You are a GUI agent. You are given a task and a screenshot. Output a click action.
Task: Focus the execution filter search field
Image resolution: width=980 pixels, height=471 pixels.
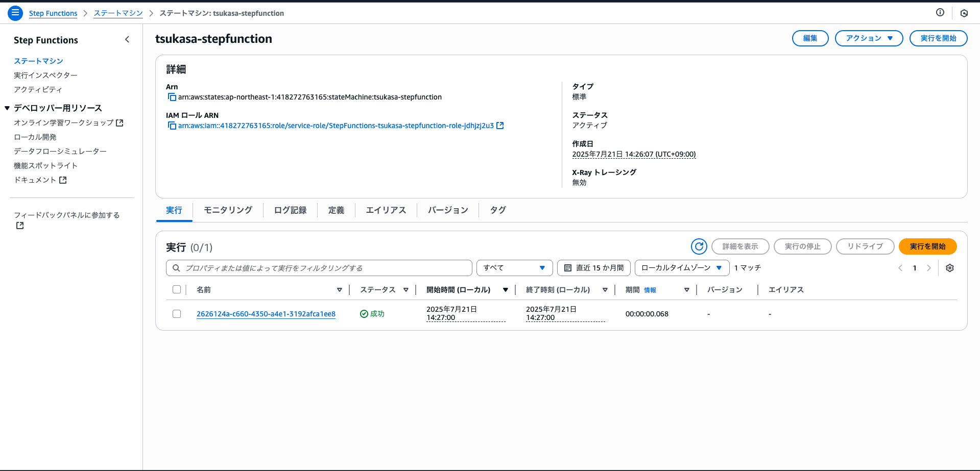(319, 268)
